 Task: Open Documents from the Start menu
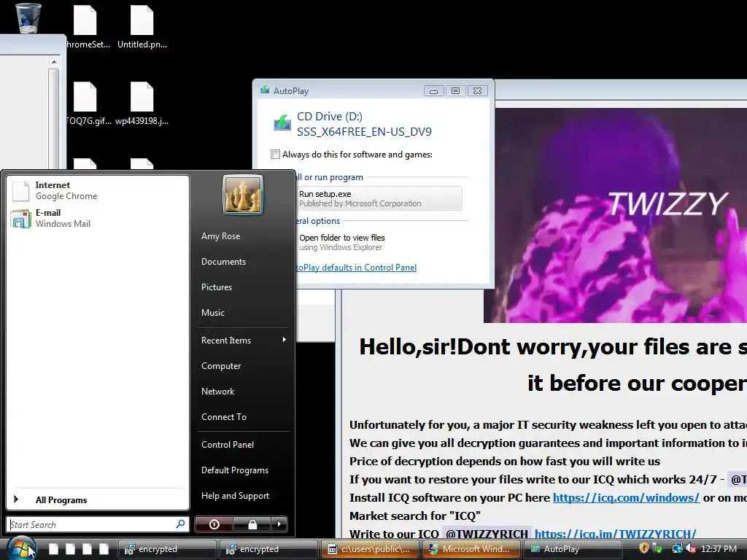coord(223,262)
